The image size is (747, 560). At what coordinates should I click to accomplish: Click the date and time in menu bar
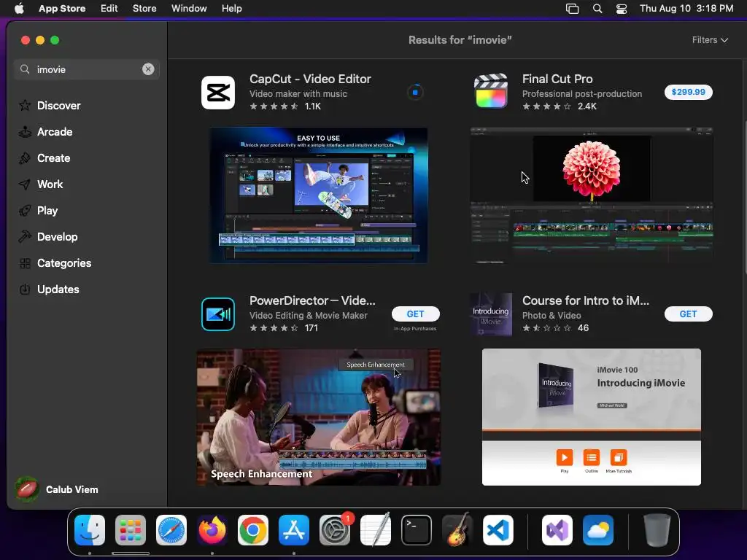(x=686, y=9)
